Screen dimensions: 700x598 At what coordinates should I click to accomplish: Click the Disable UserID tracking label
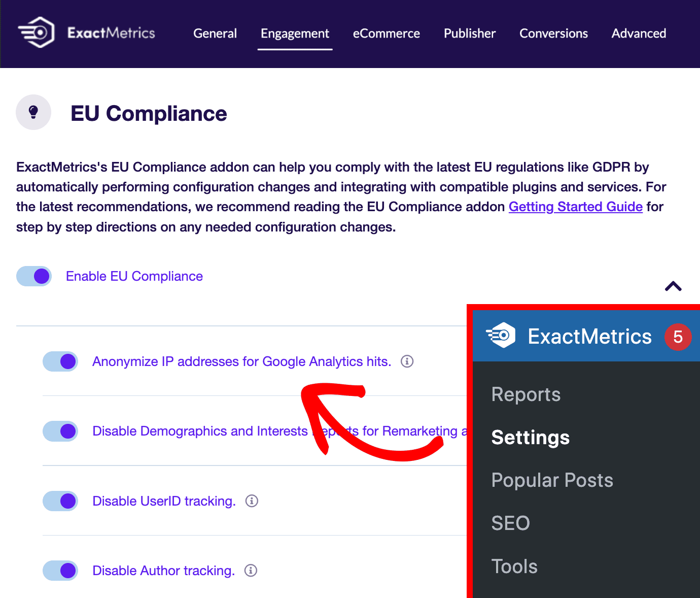[164, 501]
